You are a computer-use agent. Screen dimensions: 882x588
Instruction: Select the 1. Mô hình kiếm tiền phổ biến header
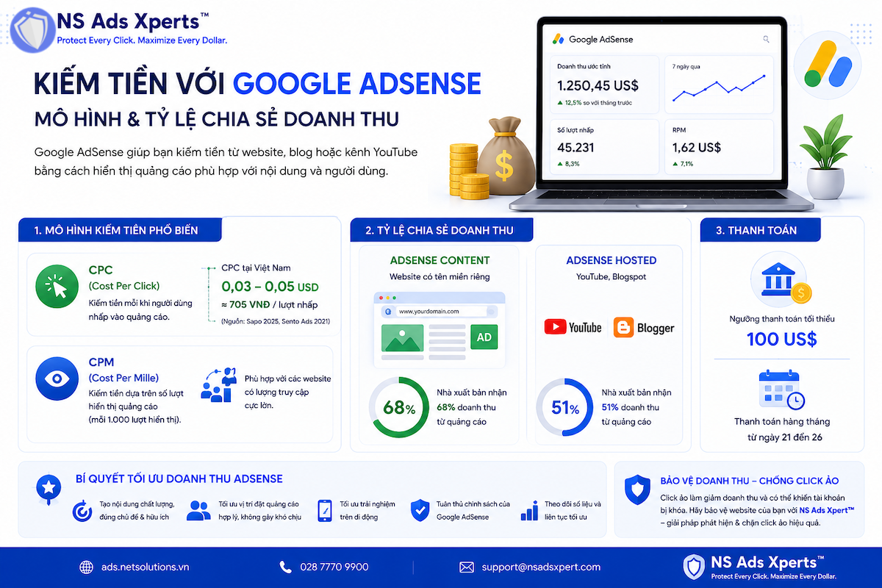pyautogui.click(x=119, y=230)
